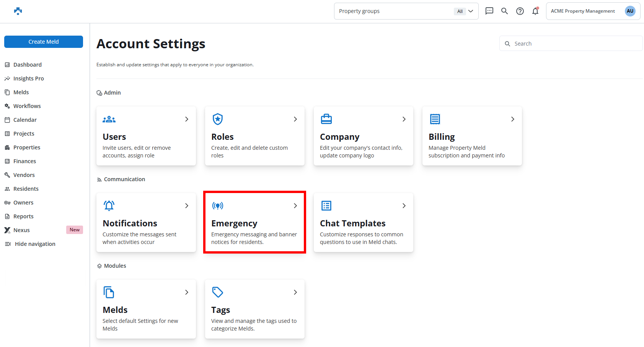
Task: Click the Billing receipt icon
Action: (435, 119)
